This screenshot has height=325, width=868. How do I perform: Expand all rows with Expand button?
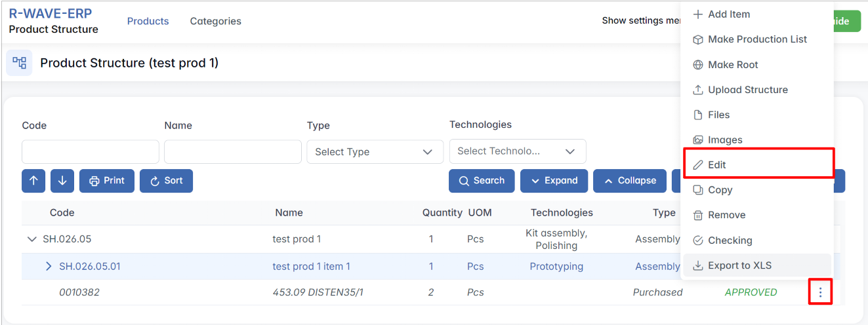tap(554, 181)
